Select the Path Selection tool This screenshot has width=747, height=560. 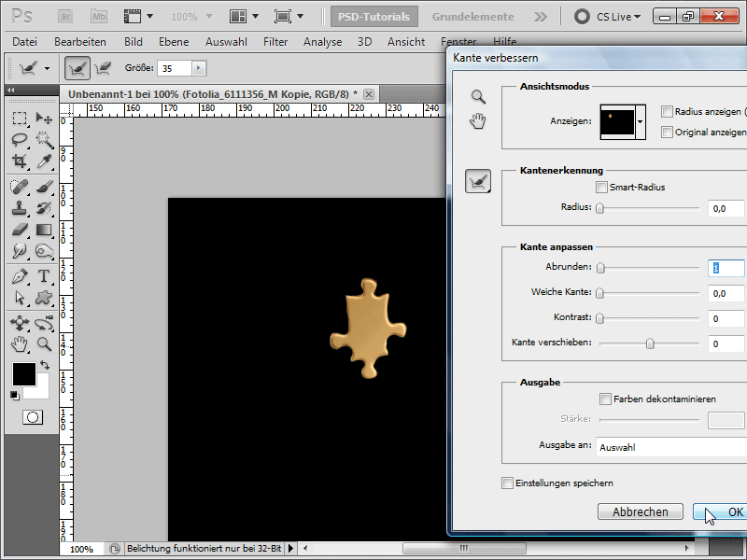pos(20,298)
